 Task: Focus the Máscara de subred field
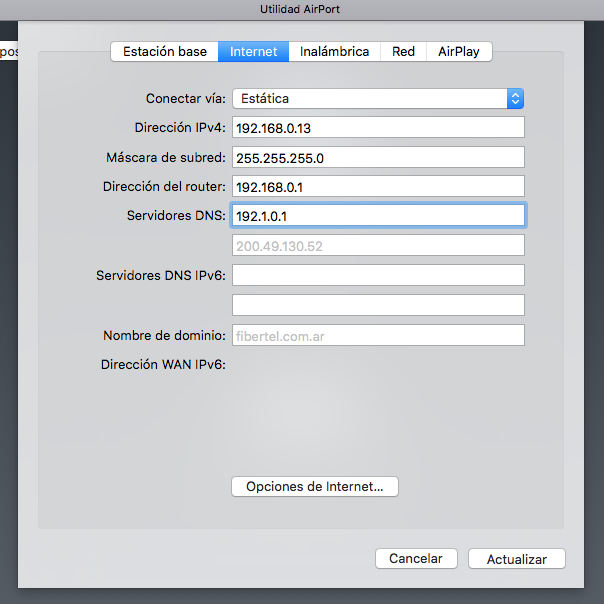pyautogui.click(x=378, y=158)
